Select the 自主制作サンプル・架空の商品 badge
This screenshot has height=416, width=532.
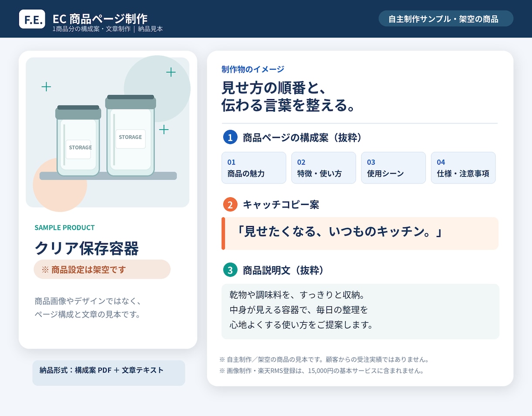point(446,19)
